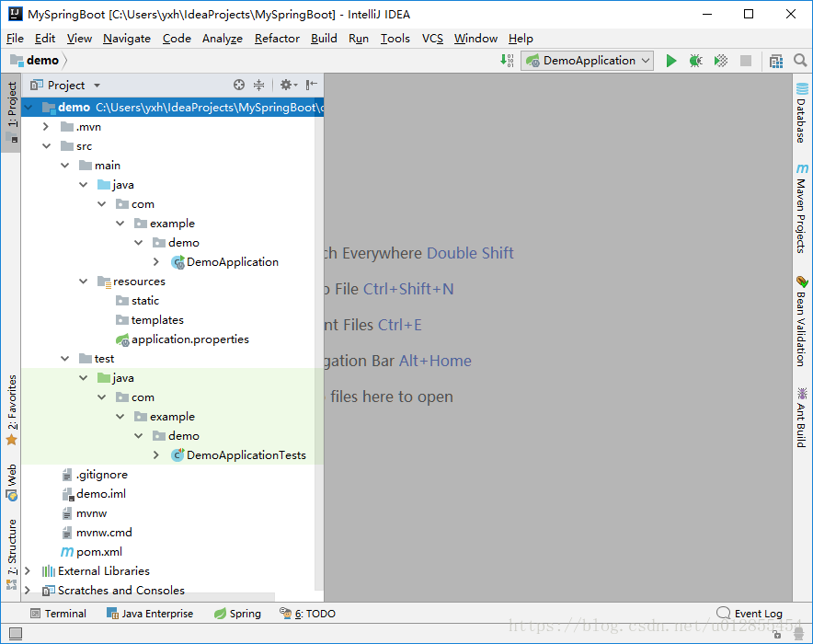
Task: Expand DemoApplicationTests class node
Action: click(156, 455)
